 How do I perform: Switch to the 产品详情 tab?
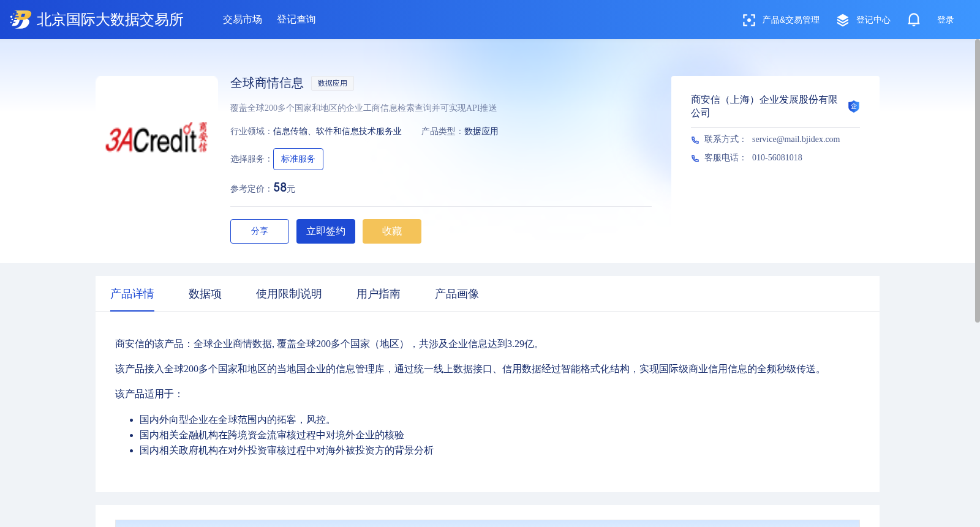[132, 294]
